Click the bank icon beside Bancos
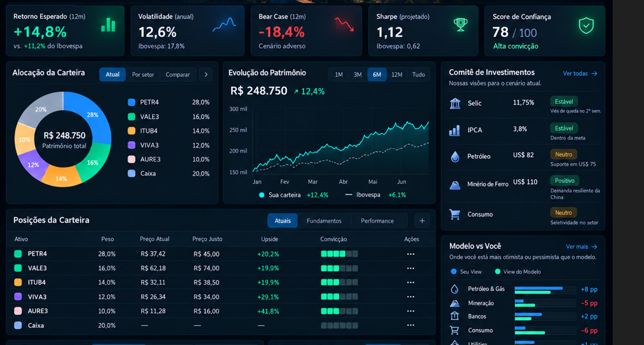This screenshot has width=644, height=345. (454, 317)
